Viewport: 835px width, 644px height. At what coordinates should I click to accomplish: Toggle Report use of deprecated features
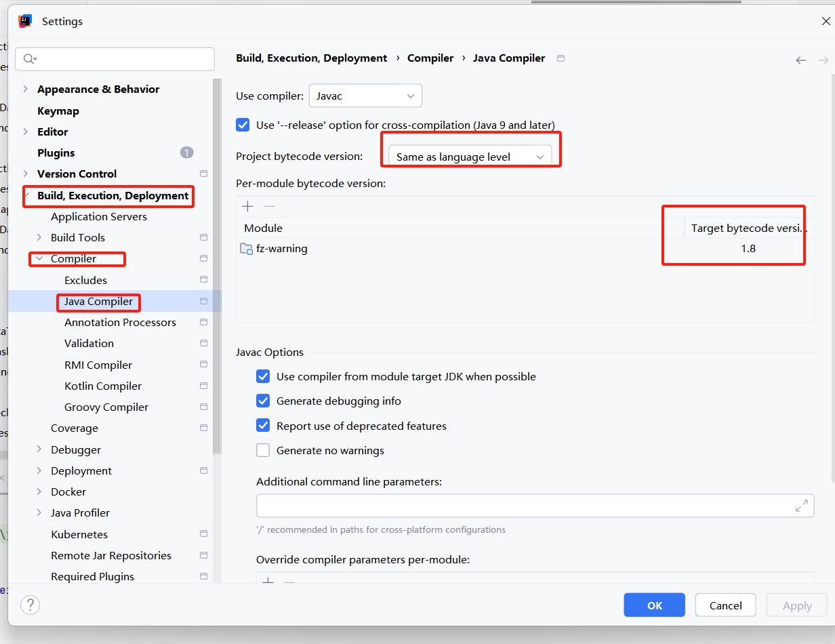[263, 426]
